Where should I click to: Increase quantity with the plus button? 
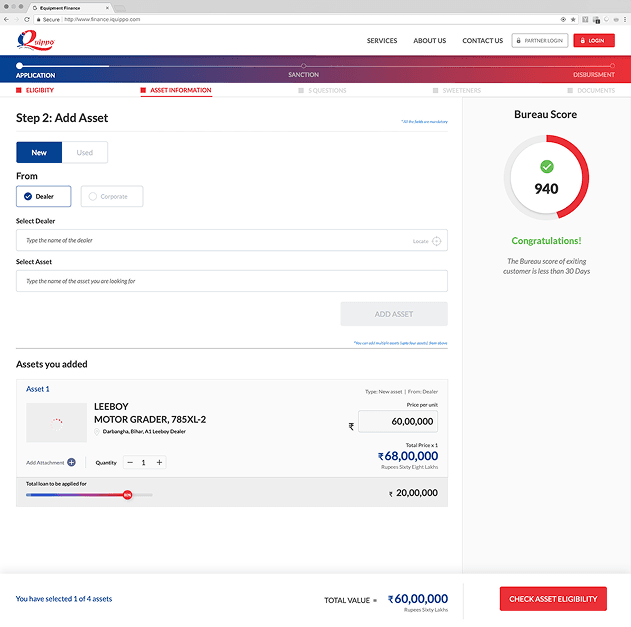point(159,462)
